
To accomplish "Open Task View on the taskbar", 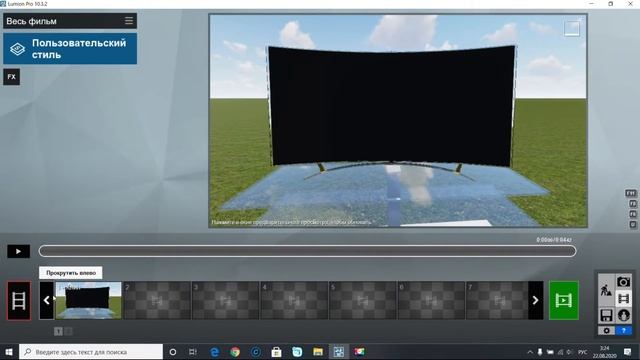I will [x=193, y=352].
